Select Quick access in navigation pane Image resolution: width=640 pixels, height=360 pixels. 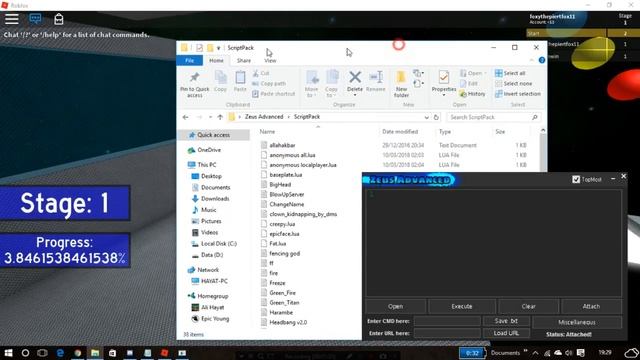(x=213, y=135)
